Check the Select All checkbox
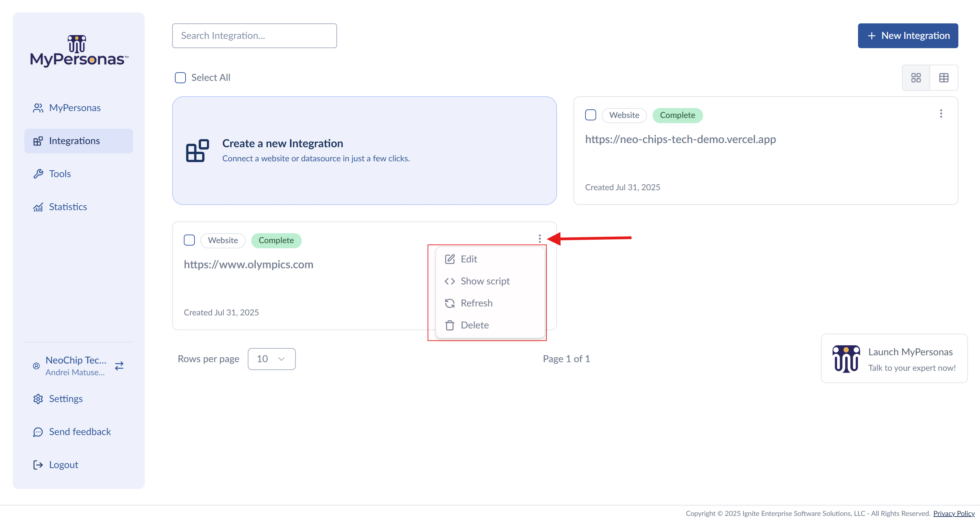This screenshot has width=980, height=520. pyautogui.click(x=180, y=78)
